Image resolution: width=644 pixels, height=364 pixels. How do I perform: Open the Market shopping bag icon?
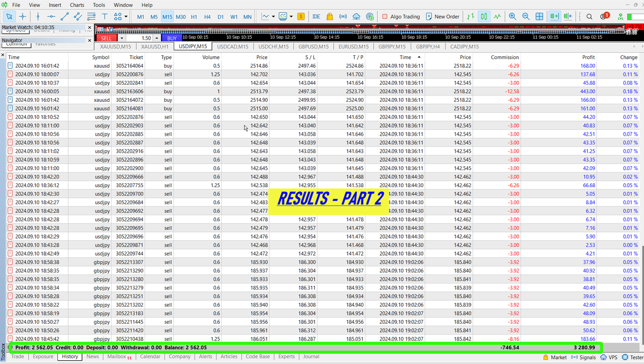(330, 17)
